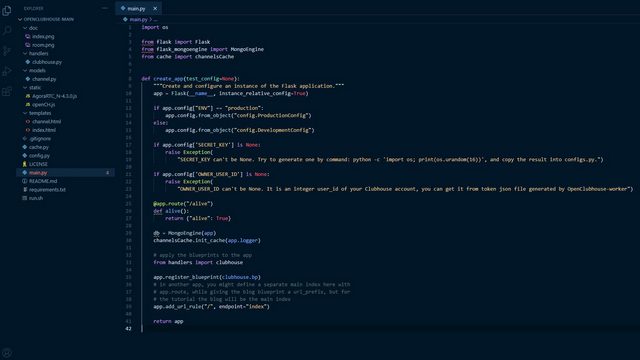Click main.py in the breadcrumb
Screen dimensions: 640x360
(x=138, y=19)
